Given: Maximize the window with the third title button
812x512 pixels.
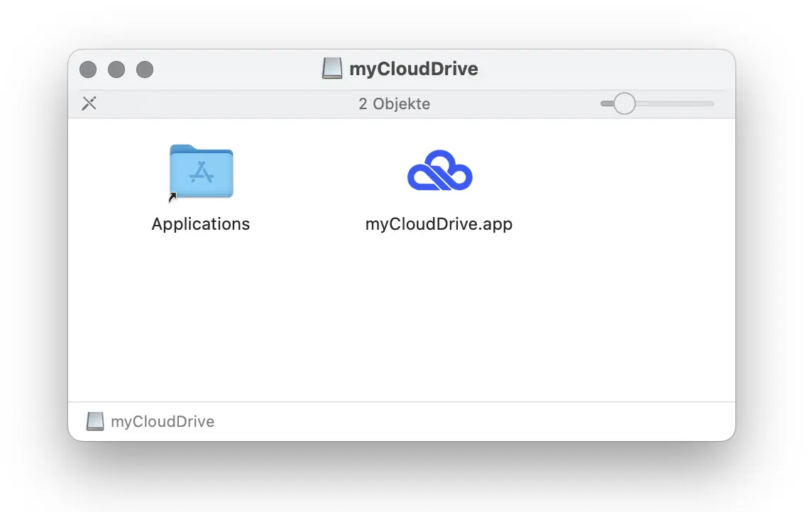Looking at the screenshot, I should pyautogui.click(x=145, y=69).
